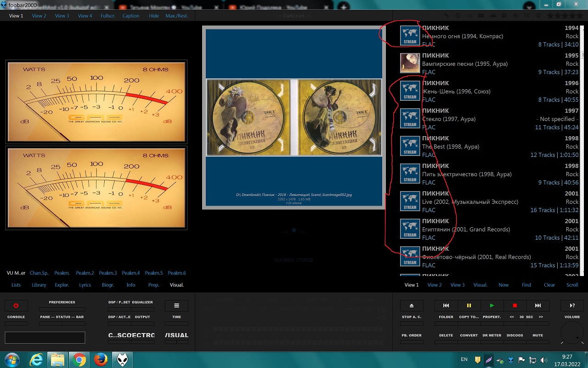Click the Max./Rest. tab
Viewport: 588px width, 368px height.
coord(177,16)
